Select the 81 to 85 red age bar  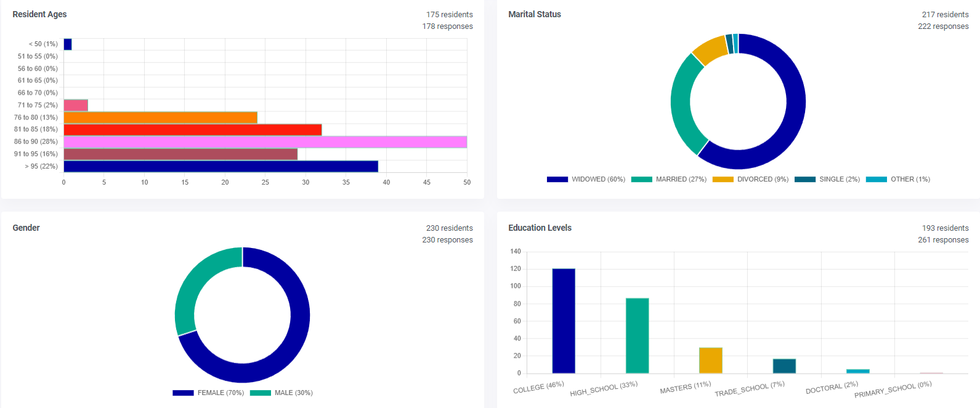(193, 130)
